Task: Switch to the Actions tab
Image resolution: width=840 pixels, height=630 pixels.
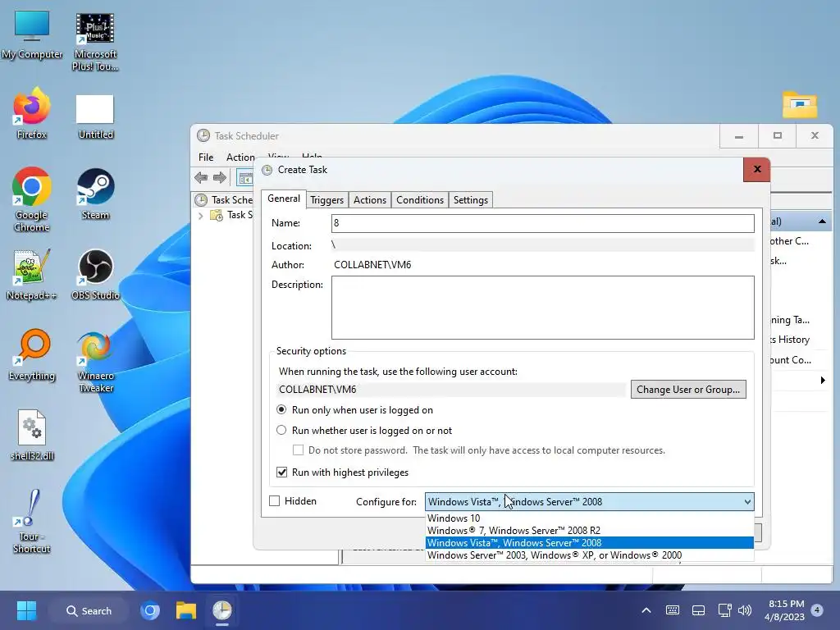Action: tap(370, 200)
